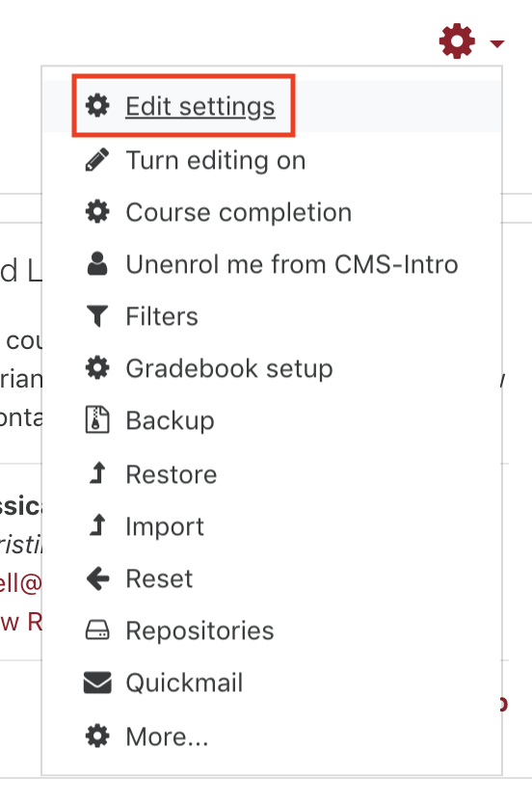
Task: Click the funnel Filters icon
Action: tap(97, 316)
